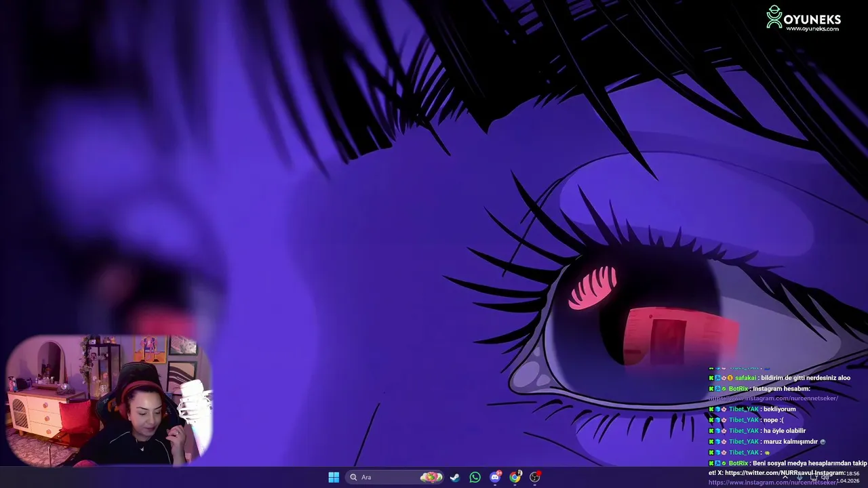This screenshot has height=488, width=868.
Task: Open Steam from the taskbar
Action: click(455, 477)
